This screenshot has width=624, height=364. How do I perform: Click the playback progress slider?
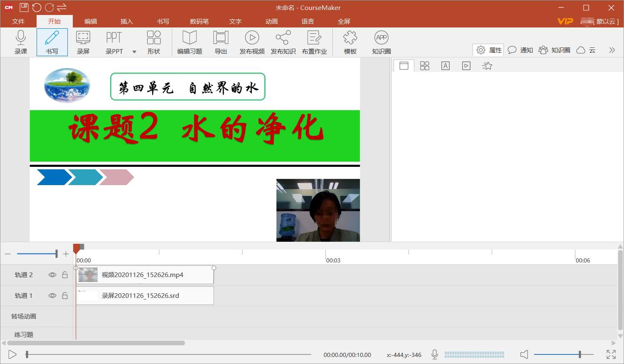point(168,354)
